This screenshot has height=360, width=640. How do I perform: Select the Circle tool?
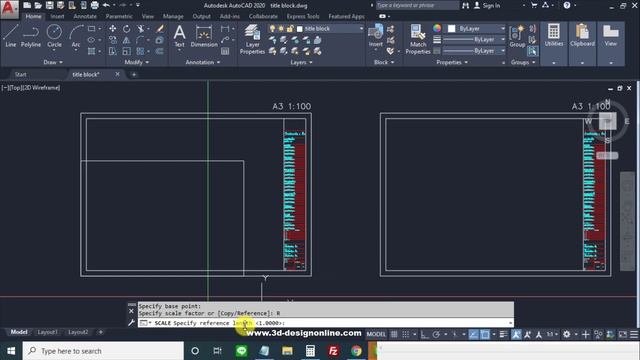(x=54, y=36)
